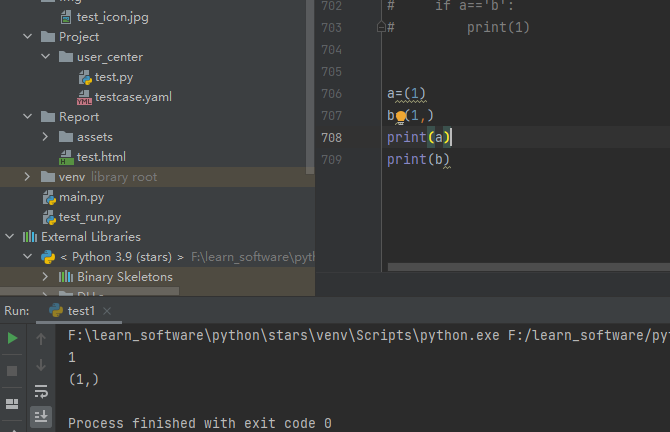Collapse the Python 3.9 (stars) node
This screenshot has width=670, height=432.
[x=28, y=257]
